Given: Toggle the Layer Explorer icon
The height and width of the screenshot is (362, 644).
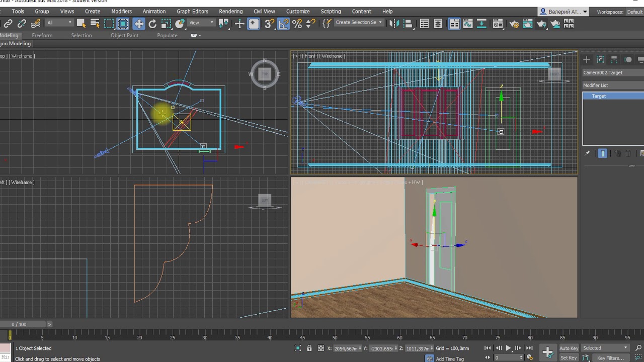Looking at the screenshot, I should click(x=438, y=24).
